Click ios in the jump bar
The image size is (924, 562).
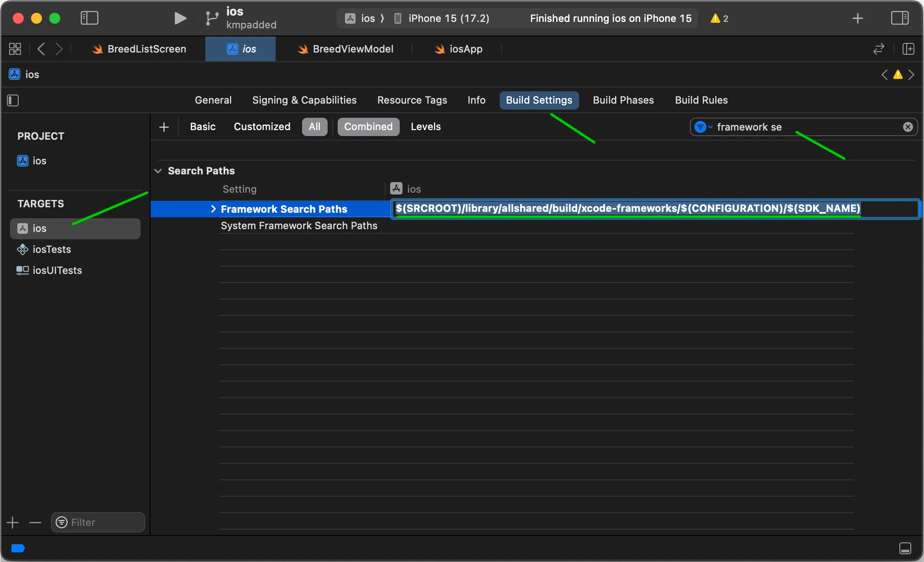point(25,74)
